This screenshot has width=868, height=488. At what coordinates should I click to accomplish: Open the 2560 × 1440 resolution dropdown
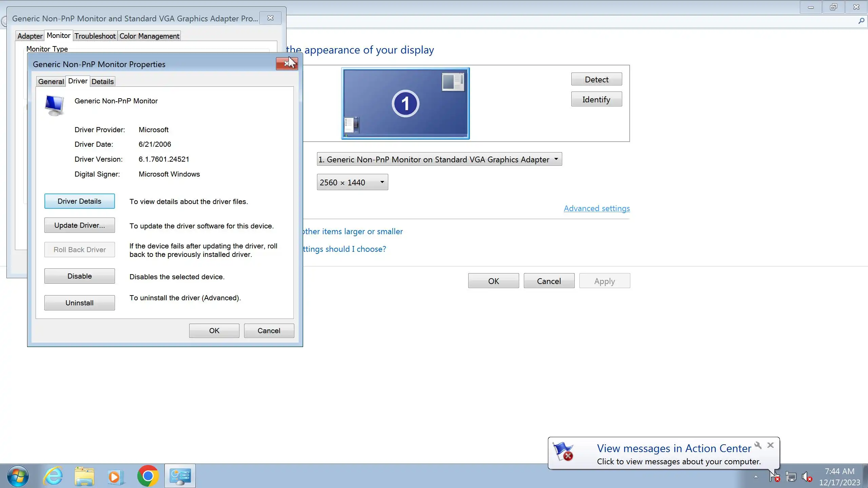[x=352, y=182]
